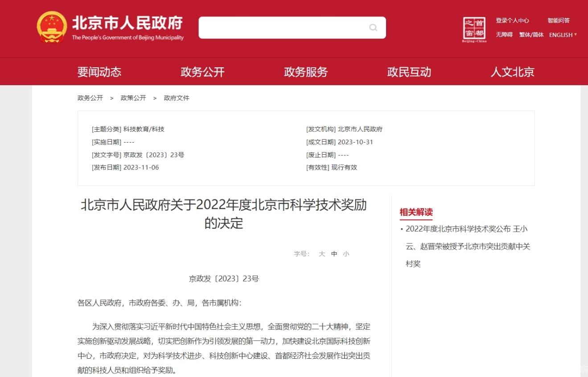Click 政府文件 breadcrumb link
This screenshot has height=377, width=588.
pos(177,98)
